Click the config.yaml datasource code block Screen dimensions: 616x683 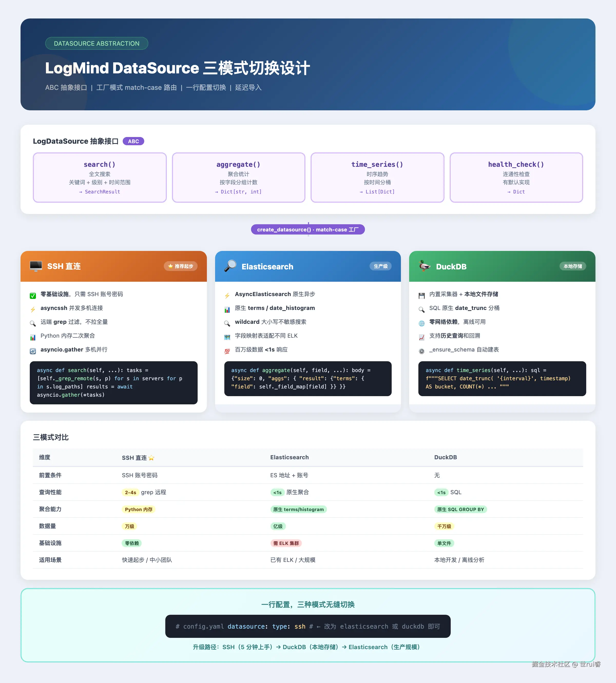point(308,626)
